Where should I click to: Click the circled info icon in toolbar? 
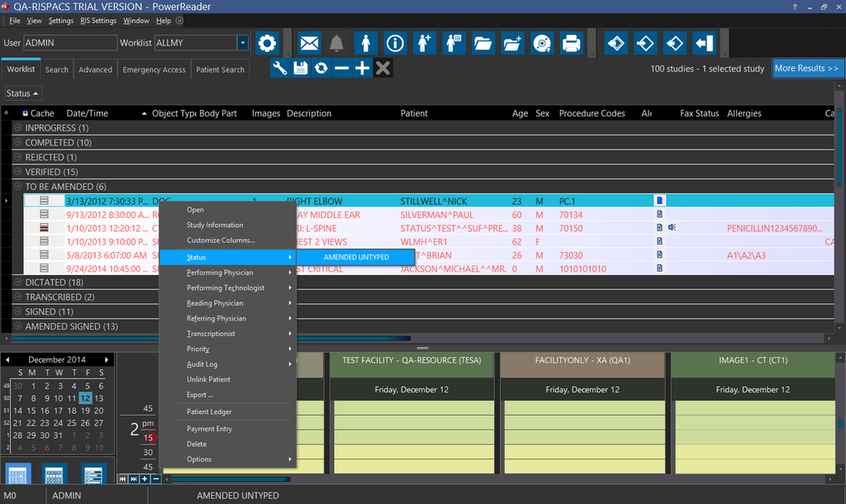pos(395,43)
